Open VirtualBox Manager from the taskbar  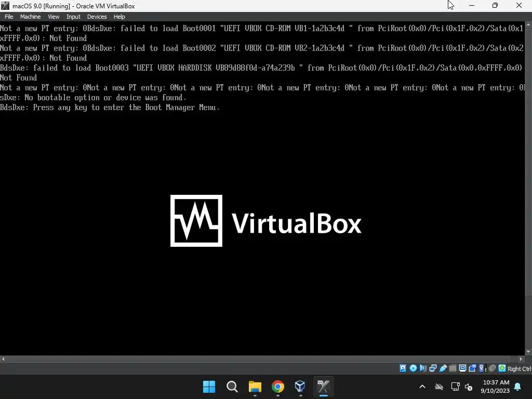pos(301,387)
